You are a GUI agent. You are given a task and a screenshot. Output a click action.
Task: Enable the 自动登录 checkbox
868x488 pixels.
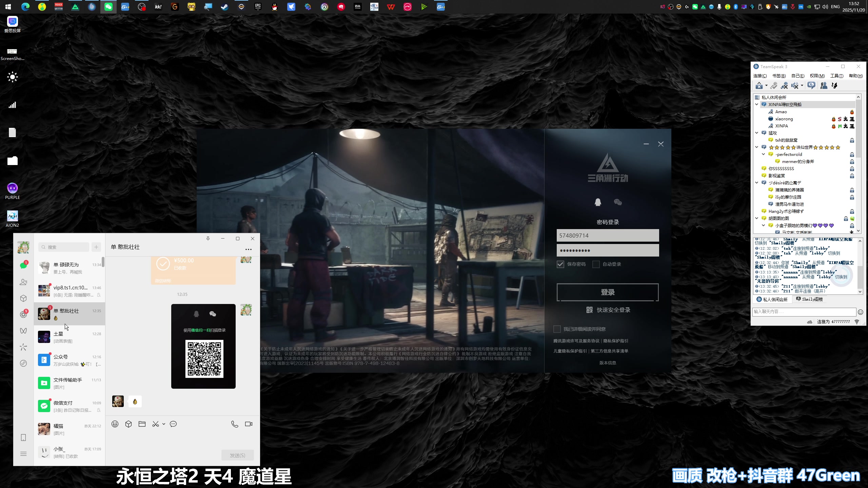(x=596, y=264)
